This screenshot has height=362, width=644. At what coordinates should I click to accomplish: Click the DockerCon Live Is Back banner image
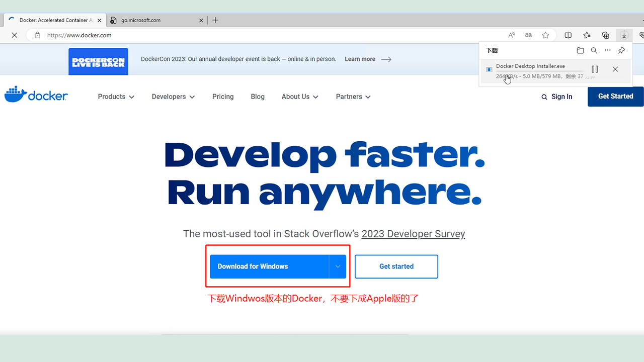point(98,61)
